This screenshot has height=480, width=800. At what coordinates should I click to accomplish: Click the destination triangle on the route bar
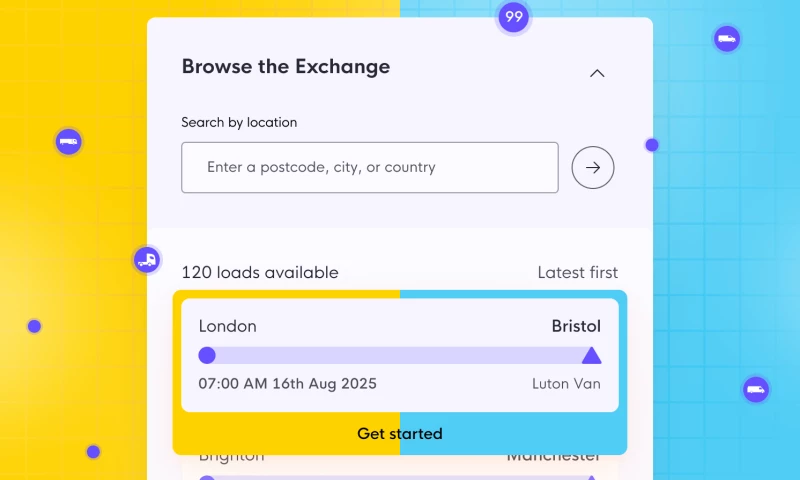click(x=592, y=355)
